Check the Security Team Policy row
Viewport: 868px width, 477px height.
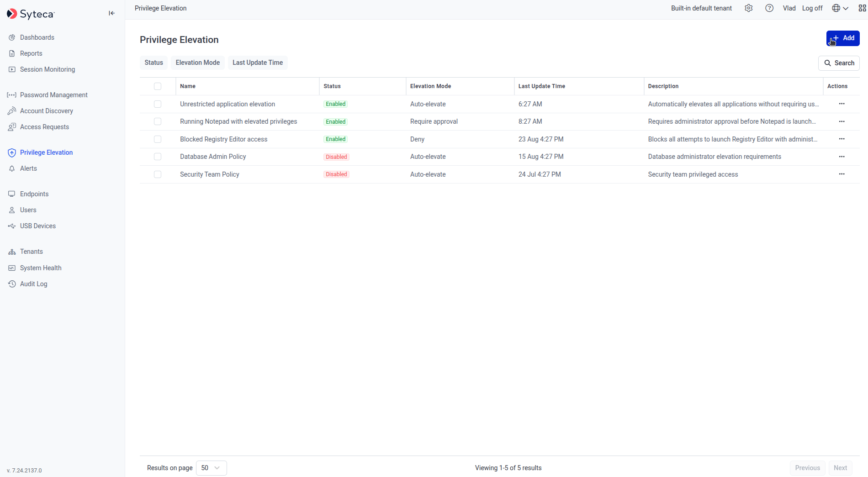pyautogui.click(x=158, y=174)
